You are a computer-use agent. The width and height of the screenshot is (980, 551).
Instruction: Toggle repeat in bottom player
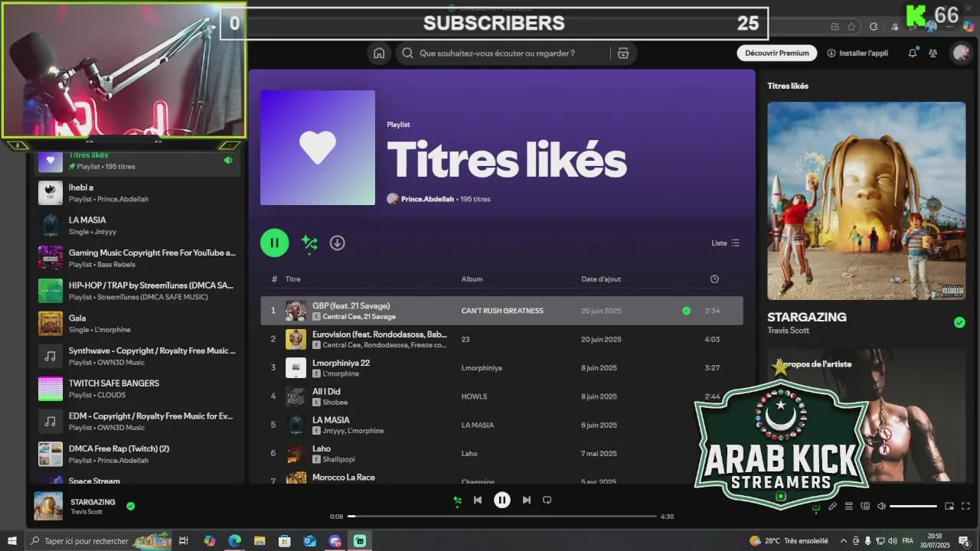click(547, 500)
